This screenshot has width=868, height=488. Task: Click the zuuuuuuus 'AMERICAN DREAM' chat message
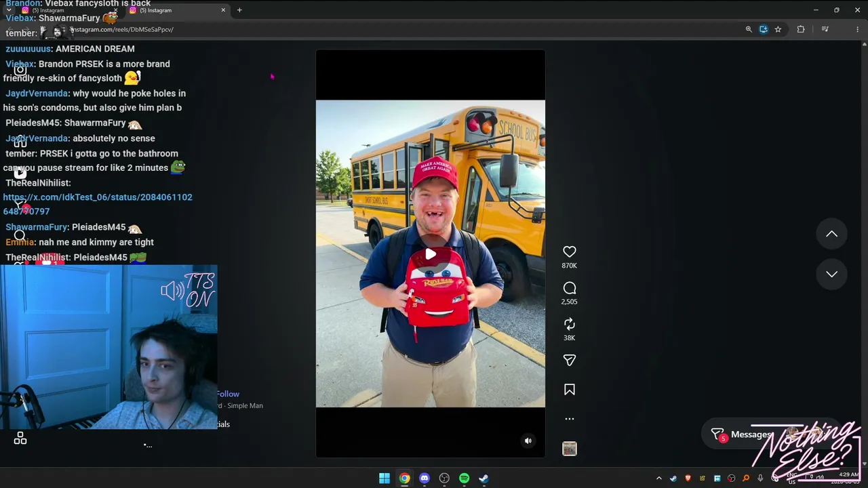click(70, 49)
